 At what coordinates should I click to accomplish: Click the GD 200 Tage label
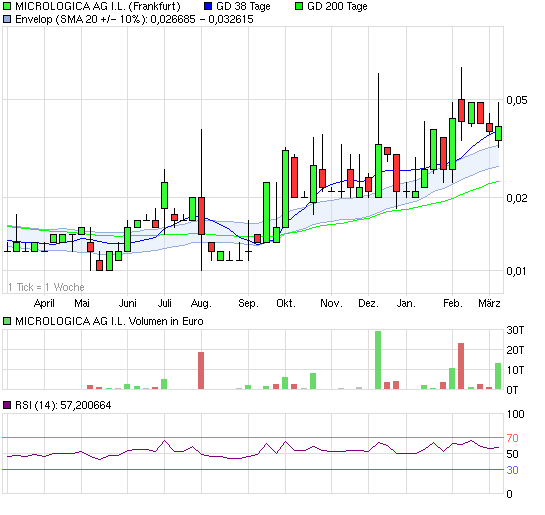point(337,6)
